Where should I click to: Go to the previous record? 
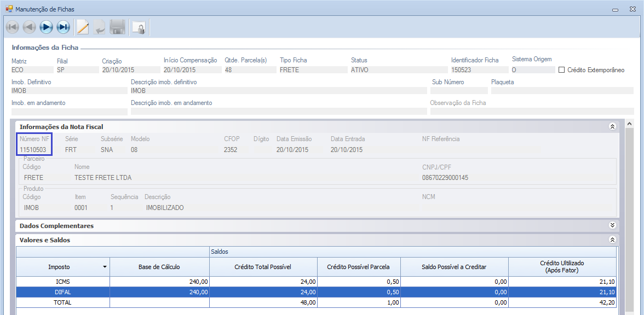[29, 27]
